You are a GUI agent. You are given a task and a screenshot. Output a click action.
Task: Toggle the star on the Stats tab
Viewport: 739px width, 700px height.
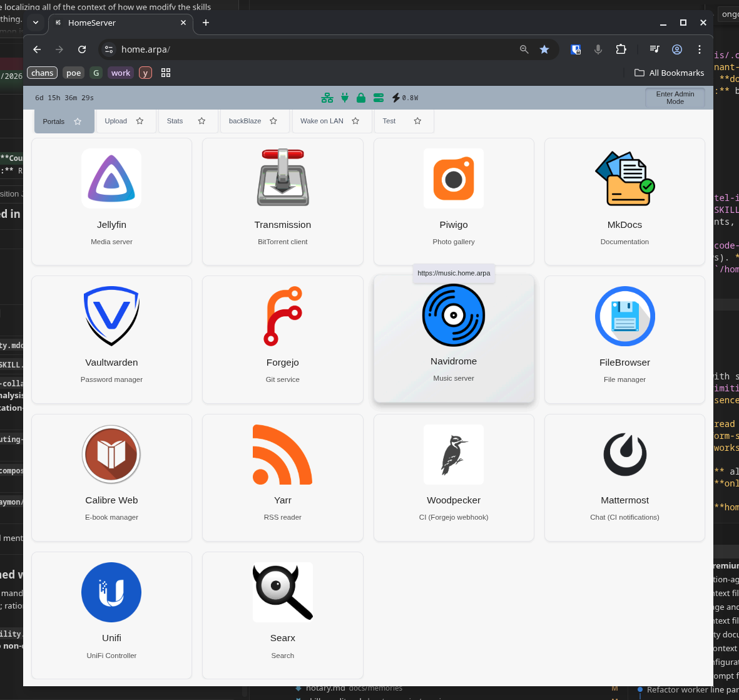click(201, 121)
